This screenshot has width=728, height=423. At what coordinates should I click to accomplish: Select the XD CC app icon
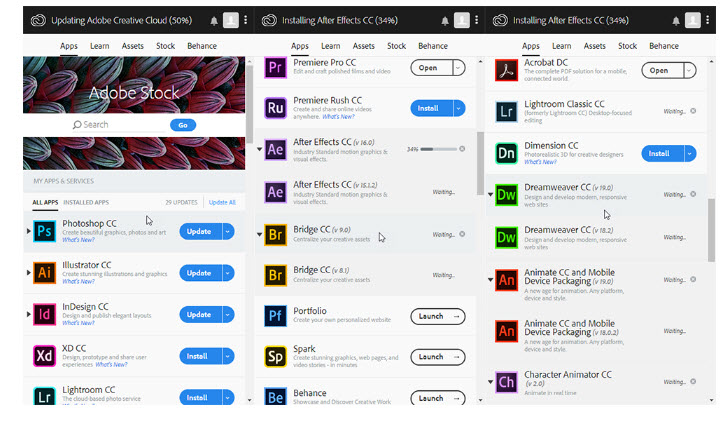click(x=44, y=355)
